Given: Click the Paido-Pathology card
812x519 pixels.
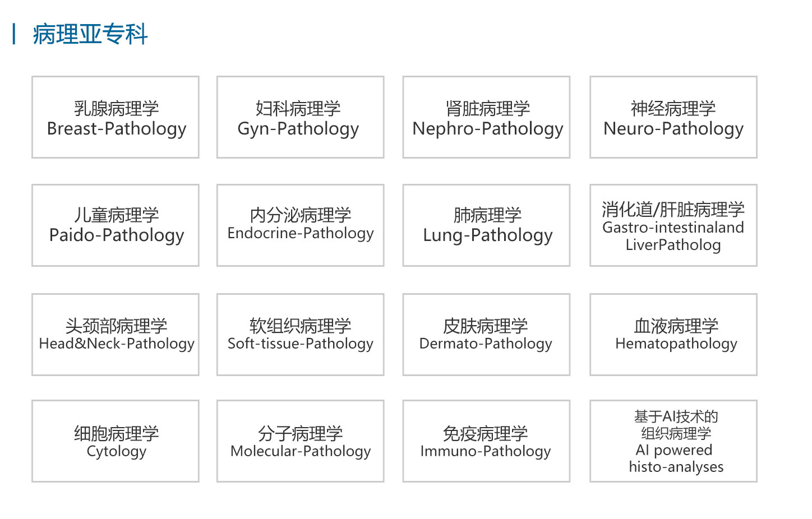Looking at the screenshot, I should coord(116,225).
